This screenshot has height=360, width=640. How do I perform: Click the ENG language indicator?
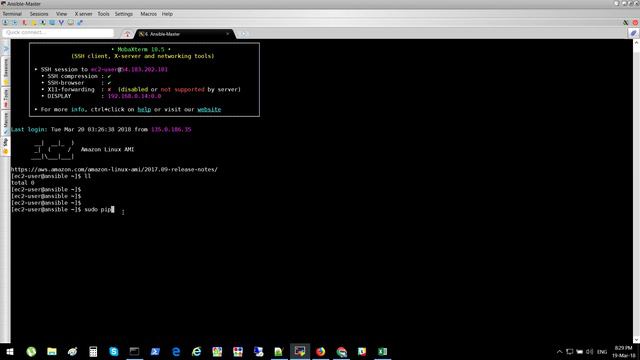tap(602, 351)
